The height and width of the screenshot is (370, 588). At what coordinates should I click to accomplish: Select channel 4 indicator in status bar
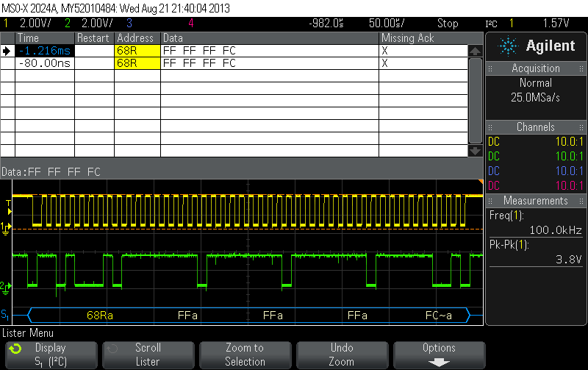[x=191, y=24]
